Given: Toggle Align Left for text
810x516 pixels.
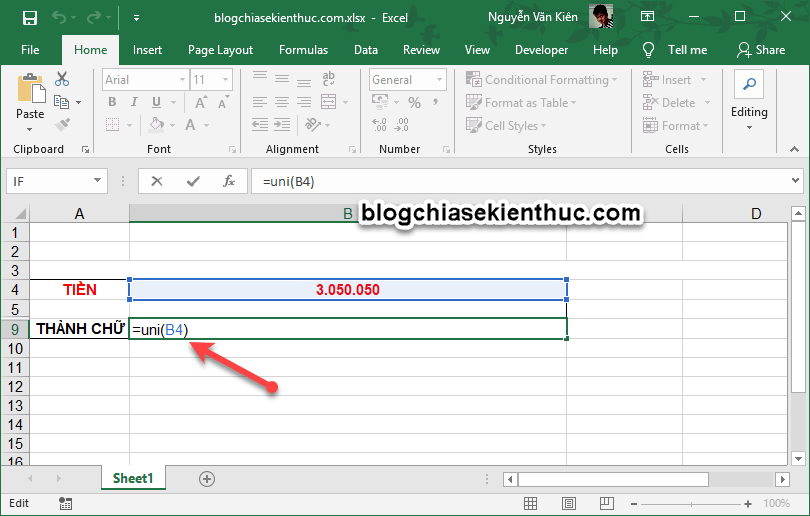Looking at the screenshot, I should click(260, 102).
